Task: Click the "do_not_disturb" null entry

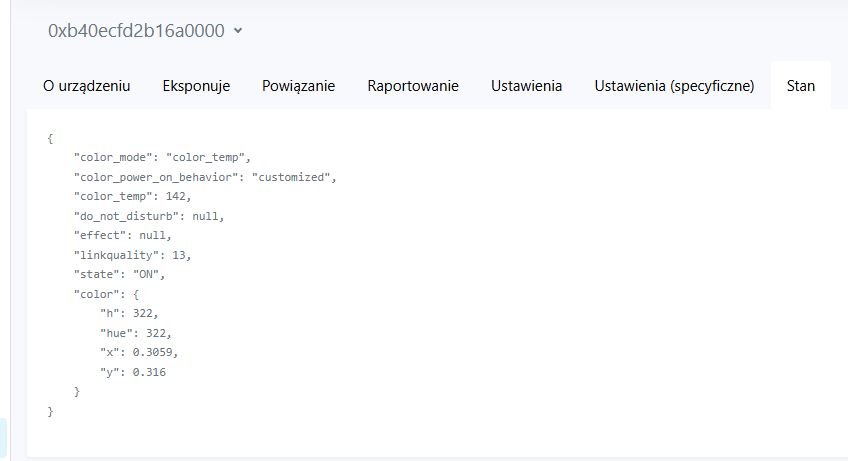Action: (x=149, y=216)
